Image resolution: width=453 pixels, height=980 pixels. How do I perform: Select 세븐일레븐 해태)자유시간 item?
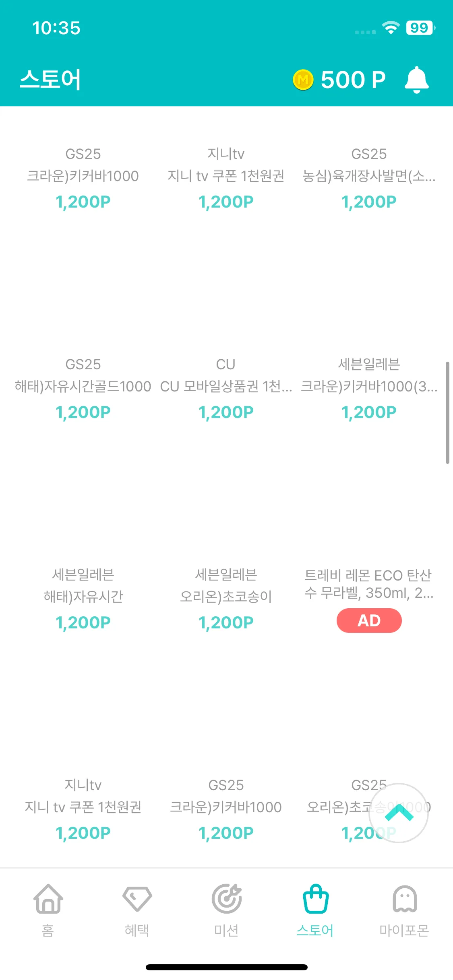point(83,598)
